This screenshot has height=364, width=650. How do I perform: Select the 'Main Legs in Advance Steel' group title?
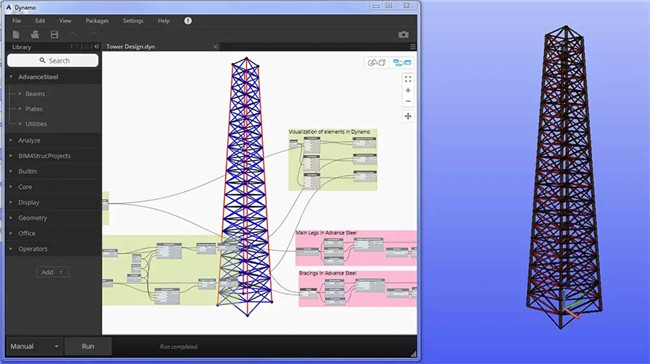tap(326, 233)
